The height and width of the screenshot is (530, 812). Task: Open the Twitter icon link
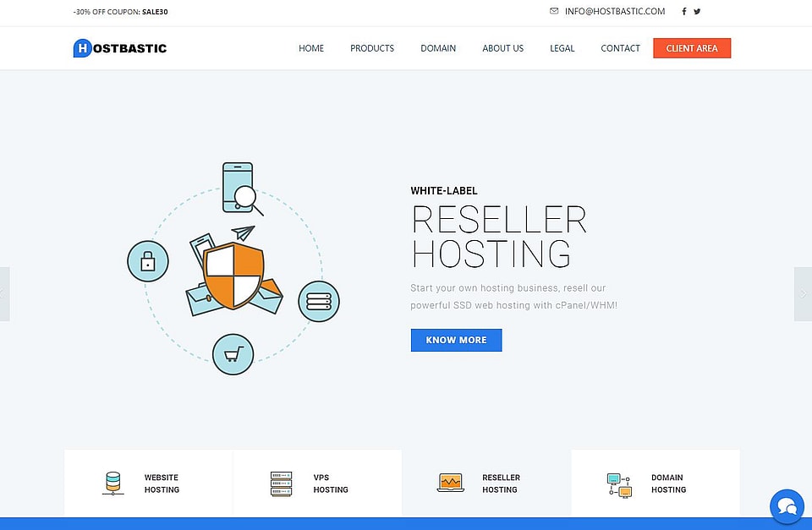coord(697,11)
